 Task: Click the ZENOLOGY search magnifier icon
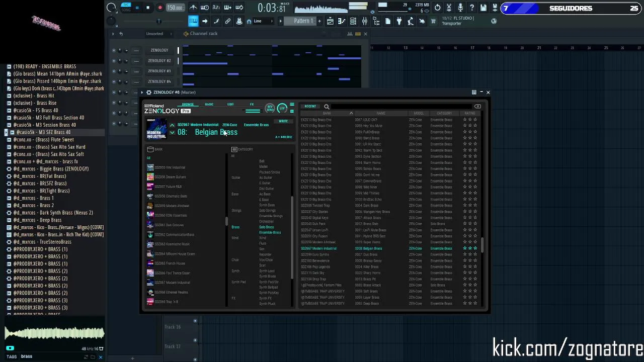(x=327, y=107)
